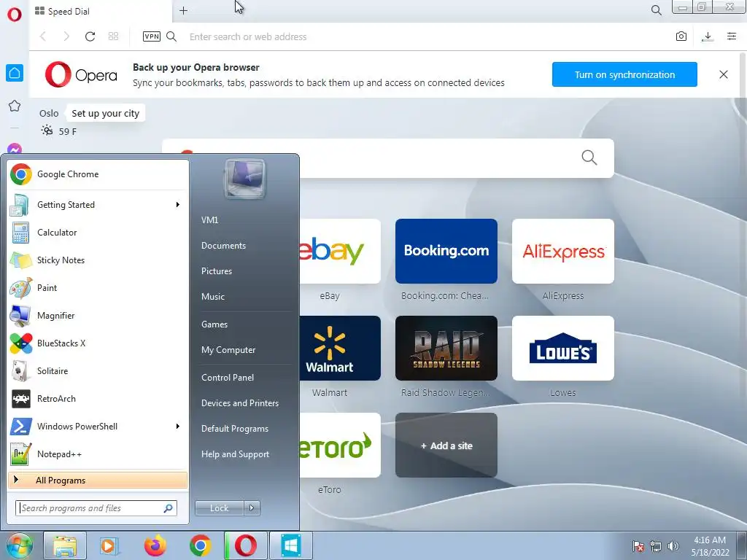Focus the address bar field

424,36
